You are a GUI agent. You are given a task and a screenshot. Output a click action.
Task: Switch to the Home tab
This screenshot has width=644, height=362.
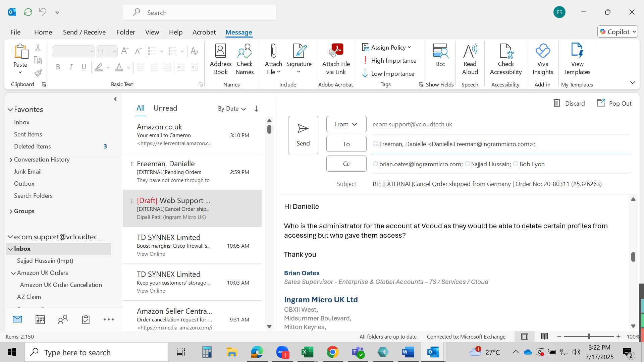coord(43,32)
